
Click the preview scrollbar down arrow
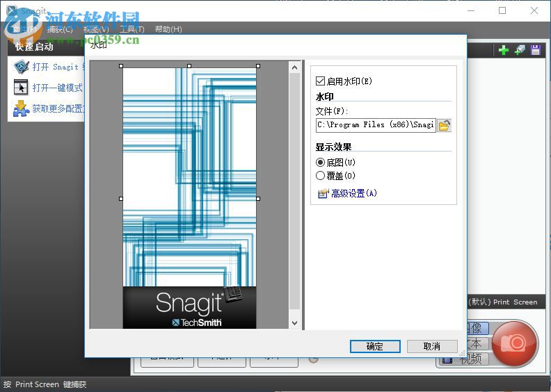coord(294,322)
